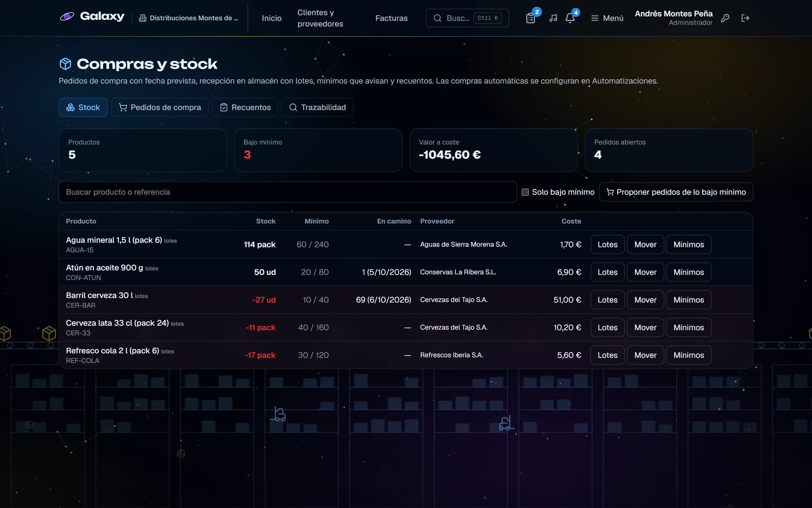Open Clientes y proveedores navigation item
812x508 pixels.
coord(320,18)
